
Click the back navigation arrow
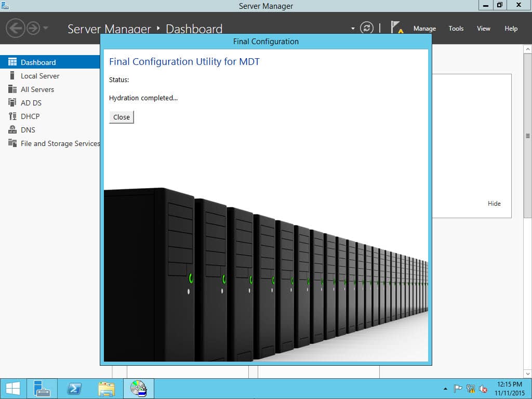tap(15, 28)
